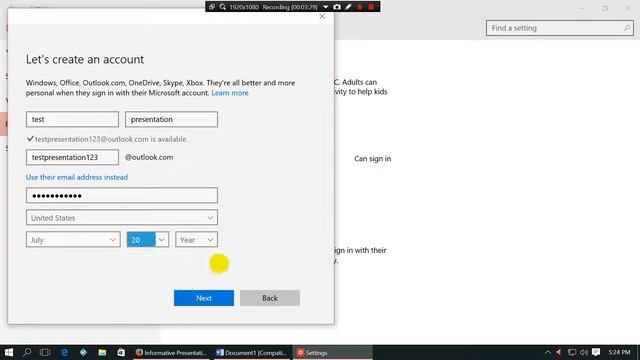Open taskbar search magnifier

point(27,352)
